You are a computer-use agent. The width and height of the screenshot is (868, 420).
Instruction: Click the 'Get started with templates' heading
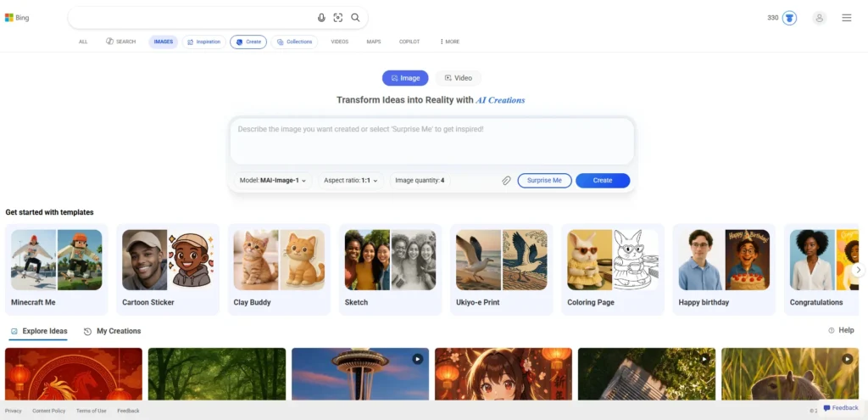49,212
